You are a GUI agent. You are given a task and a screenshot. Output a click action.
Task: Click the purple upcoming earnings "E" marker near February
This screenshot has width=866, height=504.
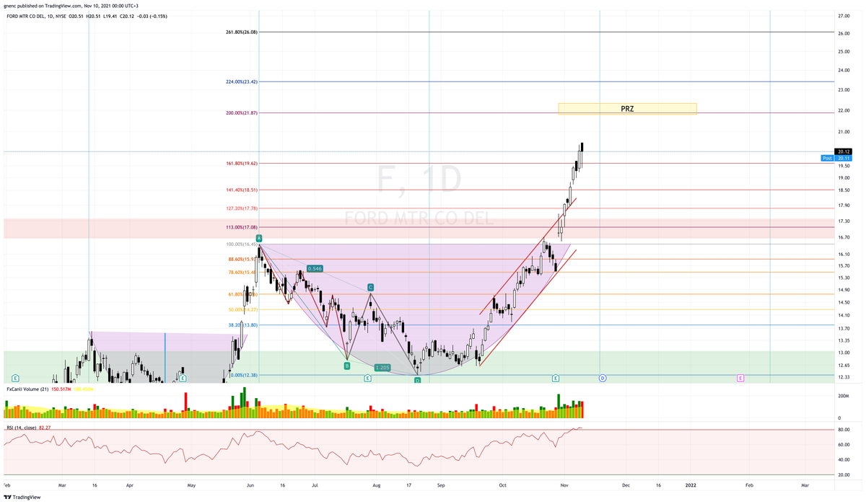pos(740,378)
